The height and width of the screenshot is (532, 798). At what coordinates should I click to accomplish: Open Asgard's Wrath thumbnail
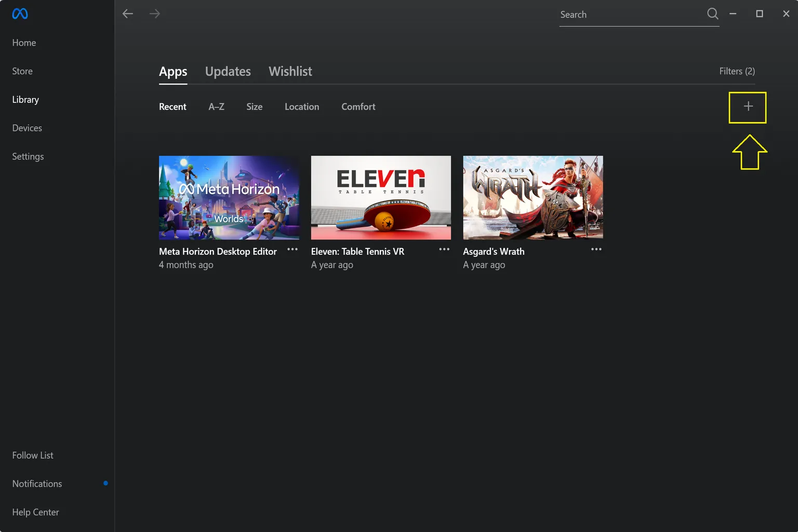[x=533, y=197]
